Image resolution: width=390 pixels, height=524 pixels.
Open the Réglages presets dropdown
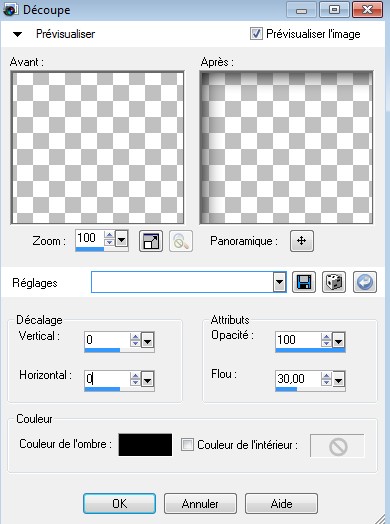279,282
